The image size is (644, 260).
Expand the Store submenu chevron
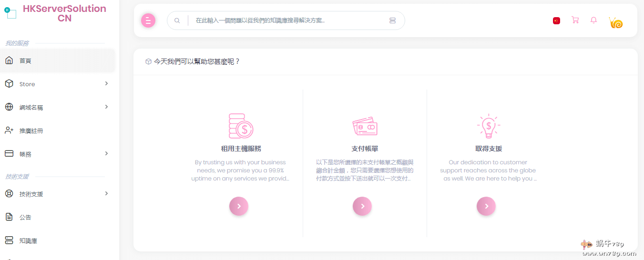tap(106, 84)
